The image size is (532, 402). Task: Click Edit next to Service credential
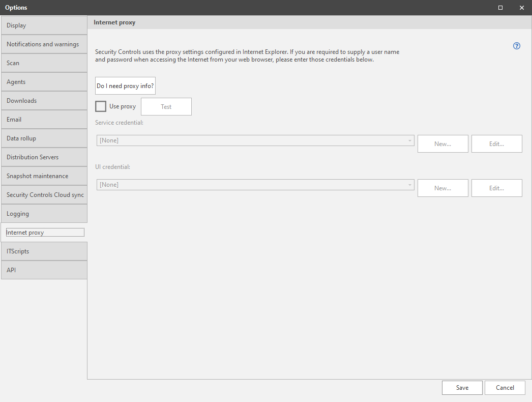[497, 144]
